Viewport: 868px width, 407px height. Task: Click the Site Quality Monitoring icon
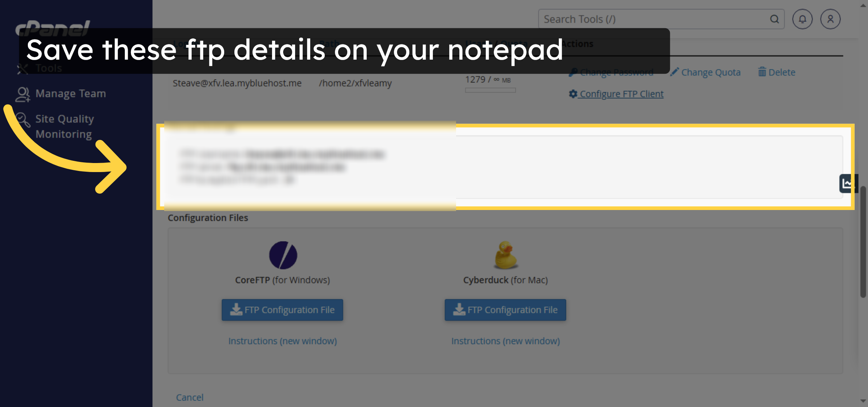22,120
